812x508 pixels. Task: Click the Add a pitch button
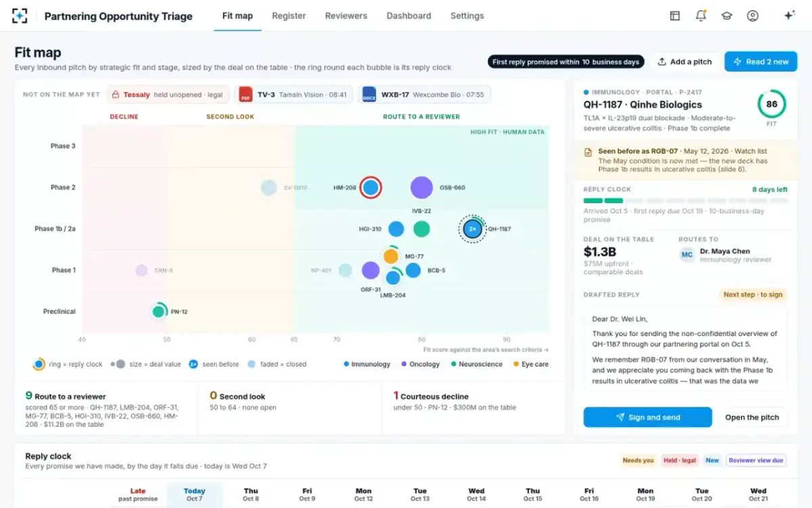click(x=685, y=62)
